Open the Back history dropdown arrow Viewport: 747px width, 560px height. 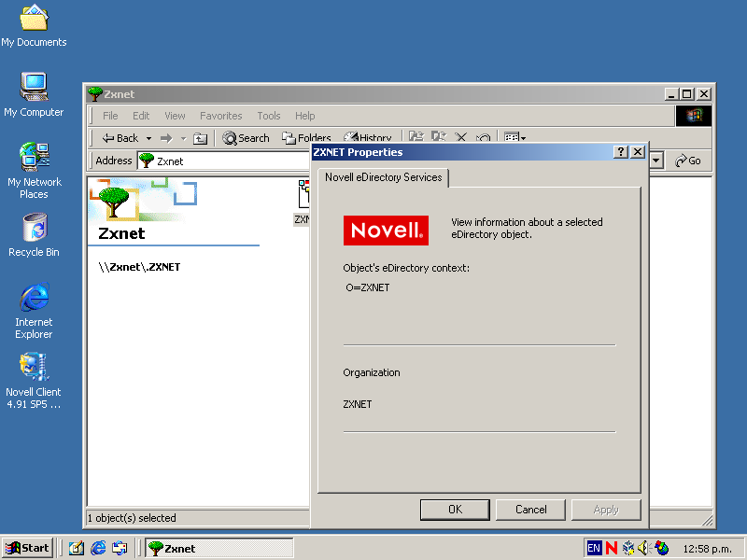pos(148,138)
